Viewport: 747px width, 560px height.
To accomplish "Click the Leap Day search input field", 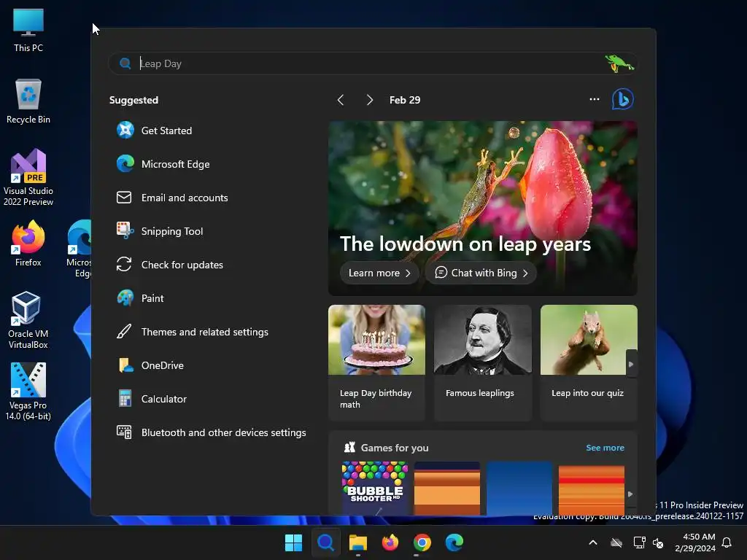I will [x=373, y=63].
